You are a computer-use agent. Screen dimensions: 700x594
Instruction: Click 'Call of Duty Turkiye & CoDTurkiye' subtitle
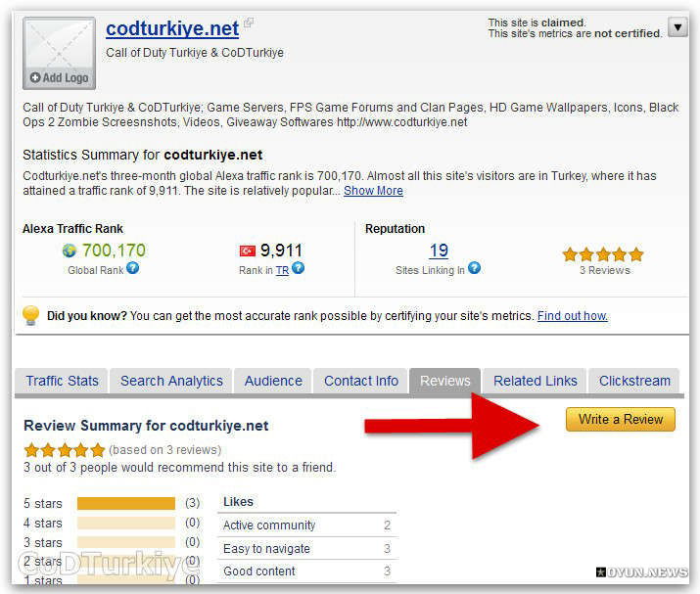tap(195, 53)
